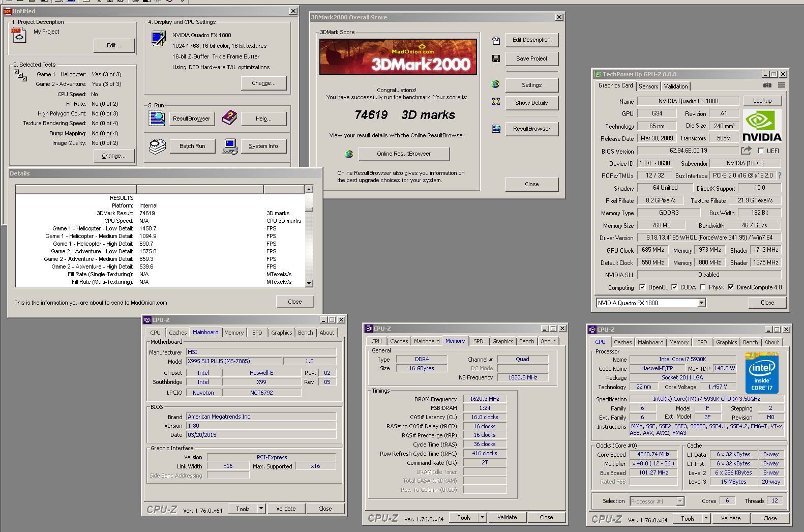Click the Bus Interface question mark icon
Screen dimensions: 804x532
tap(779, 175)
